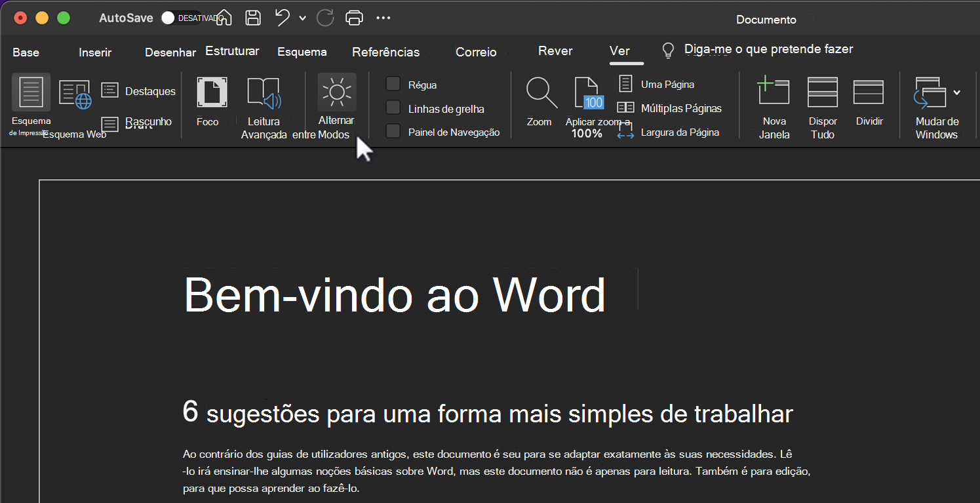Viewport: 980px width, 503px height.
Task: Enable the Régua checkbox
Action: click(393, 84)
